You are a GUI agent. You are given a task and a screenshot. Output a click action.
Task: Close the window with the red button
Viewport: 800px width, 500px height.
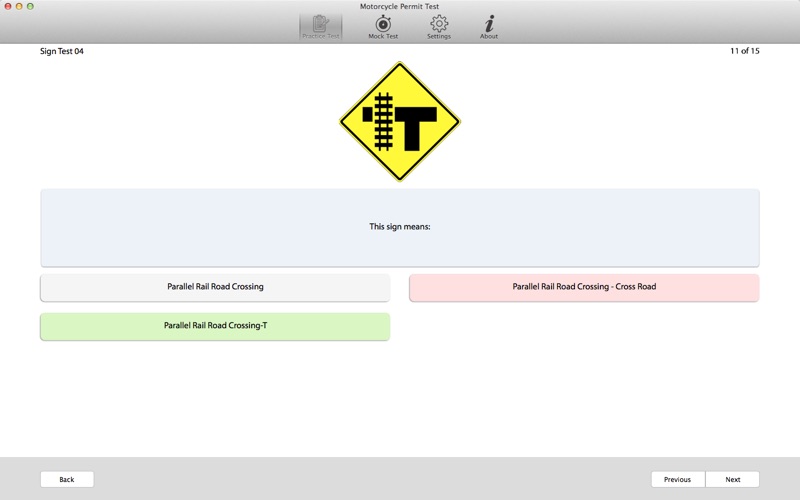[x=8, y=6]
